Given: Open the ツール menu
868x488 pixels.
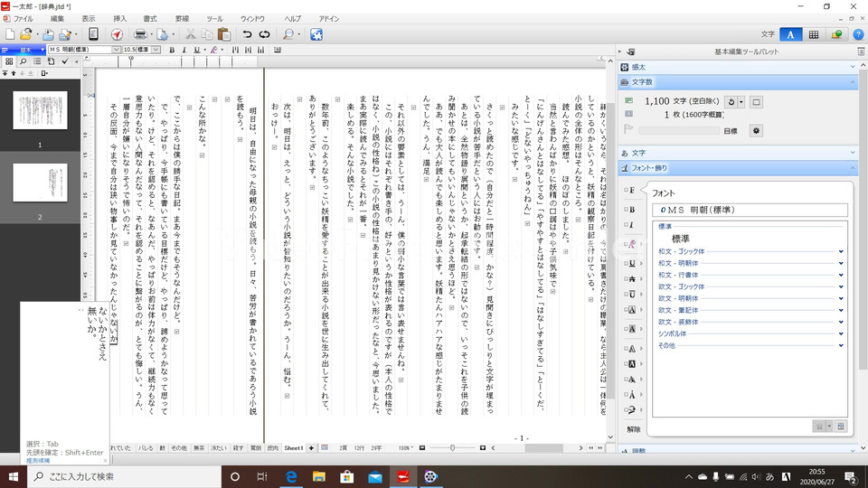Looking at the screenshot, I should coord(214,18).
